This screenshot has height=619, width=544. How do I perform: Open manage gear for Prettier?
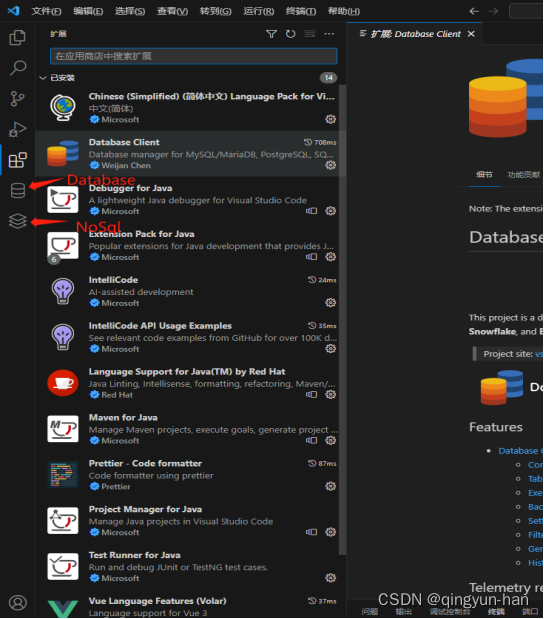[x=330, y=486]
